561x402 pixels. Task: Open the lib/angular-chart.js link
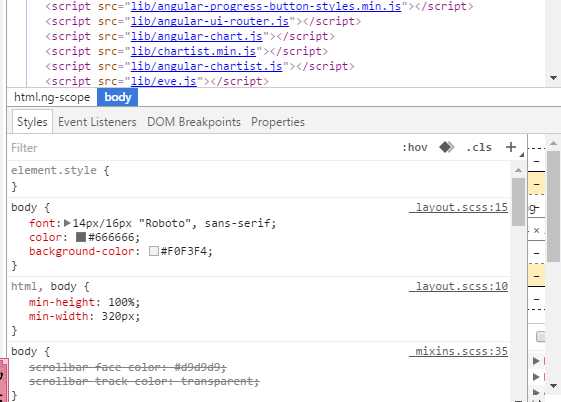coord(196,36)
